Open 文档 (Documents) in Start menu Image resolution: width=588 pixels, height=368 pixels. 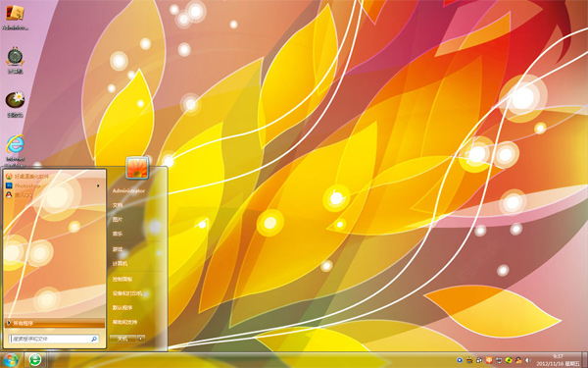pyautogui.click(x=118, y=205)
